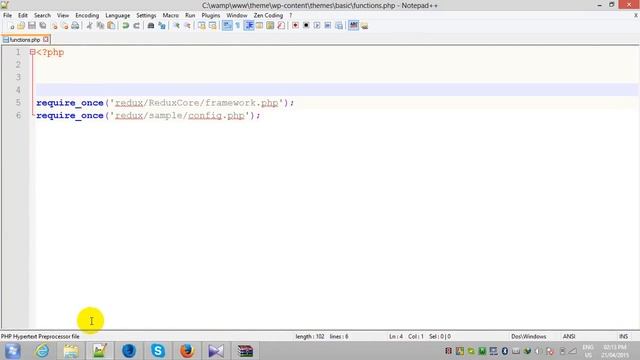Image resolution: width=640 pixels, height=360 pixels.
Task: Open the Replace dialog toolbar icon
Action: tap(162, 26)
